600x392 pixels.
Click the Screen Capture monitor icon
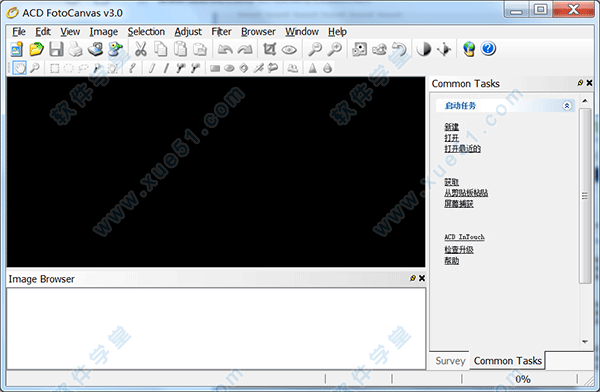pos(115,49)
